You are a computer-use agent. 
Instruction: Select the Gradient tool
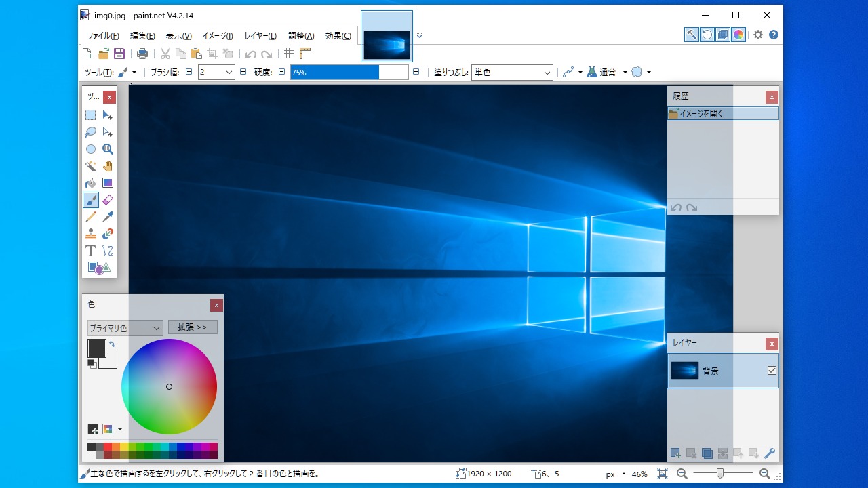tap(108, 183)
